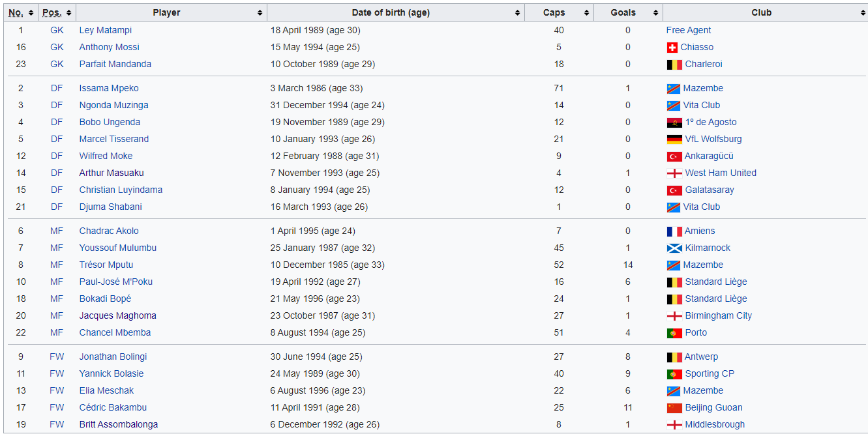Sort by Date of birth column header

(x=517, y=13)
